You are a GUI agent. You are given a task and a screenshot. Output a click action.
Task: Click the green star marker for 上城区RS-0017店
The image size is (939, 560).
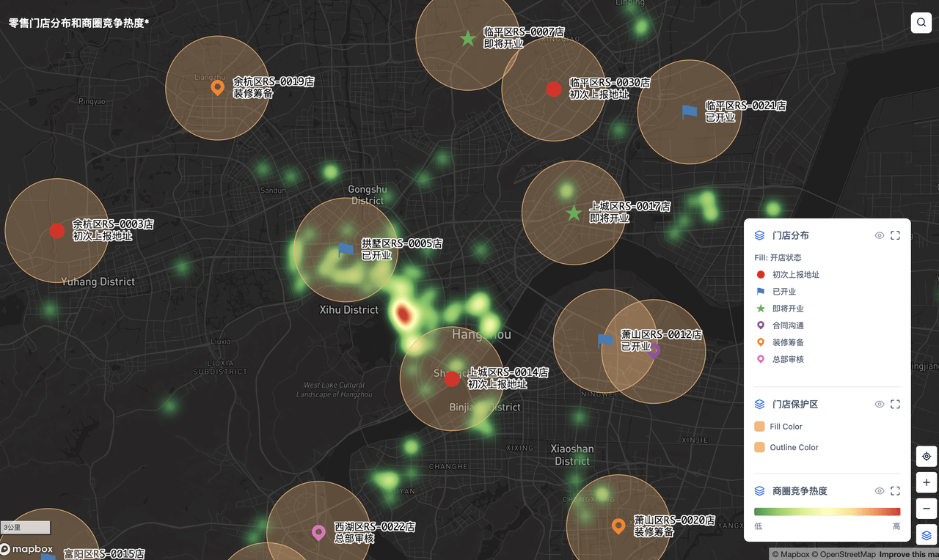click(x=574, y=213)
